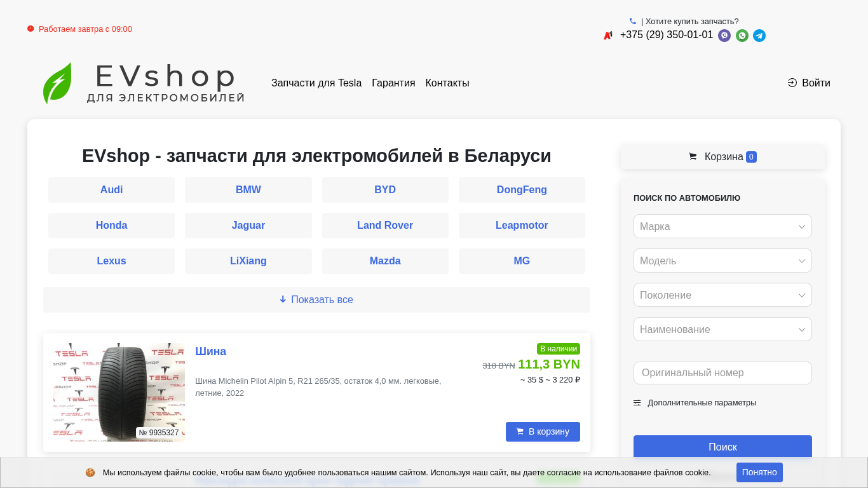Open the Наименование dropdown

[722, 329]
